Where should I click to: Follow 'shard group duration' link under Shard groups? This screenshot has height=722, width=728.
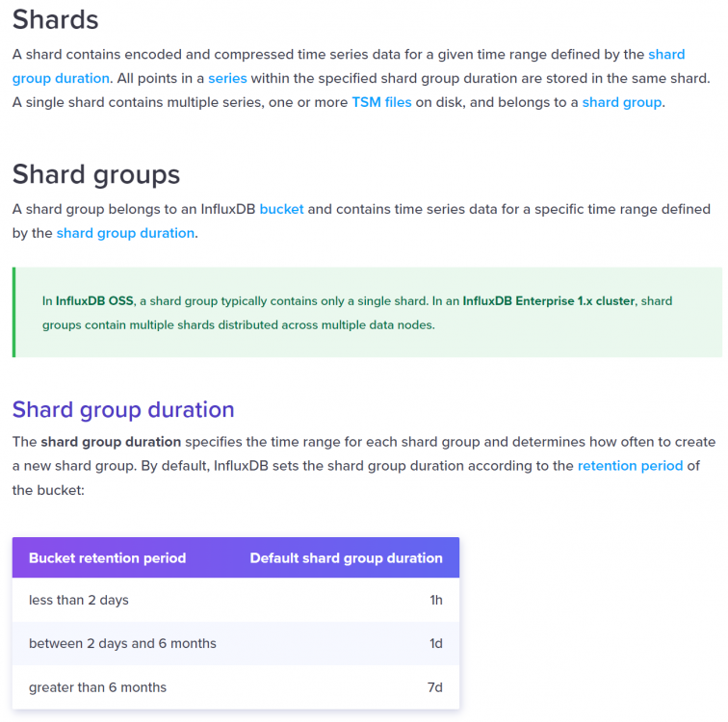[x=125, y=233]
